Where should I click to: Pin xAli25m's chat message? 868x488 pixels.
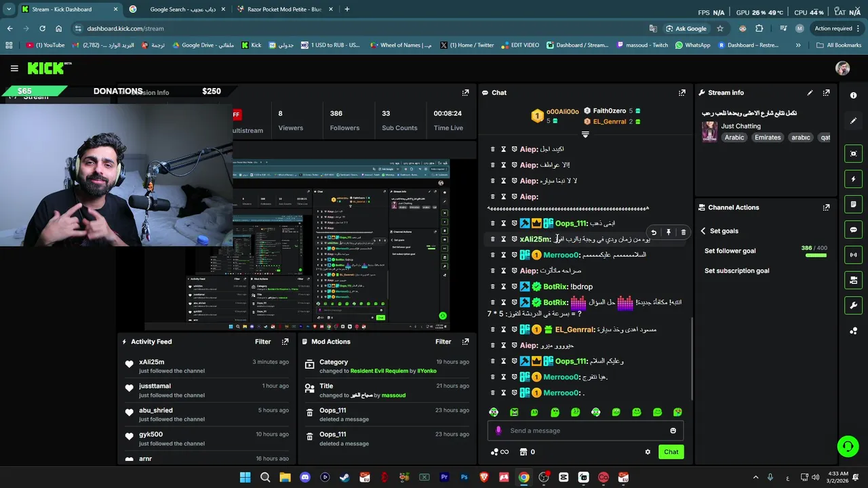[669, 232]
